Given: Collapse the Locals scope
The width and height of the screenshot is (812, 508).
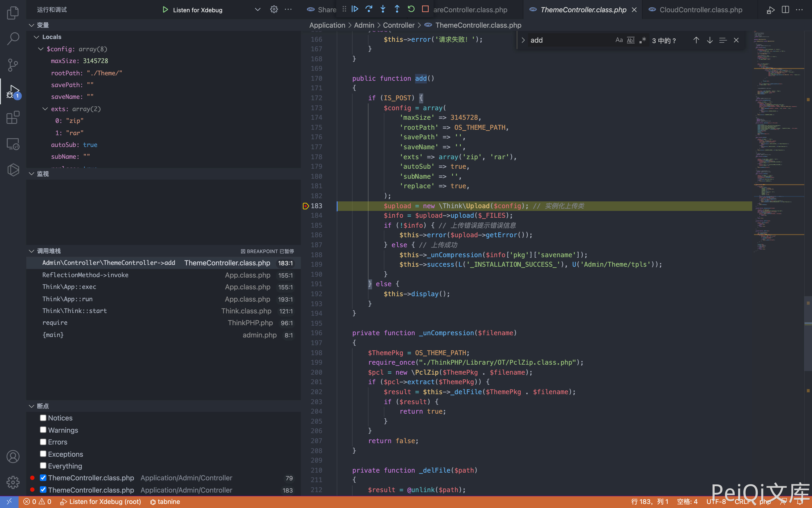Looking at the screenshot, I should pyautogui.click(x=36, y=37).
